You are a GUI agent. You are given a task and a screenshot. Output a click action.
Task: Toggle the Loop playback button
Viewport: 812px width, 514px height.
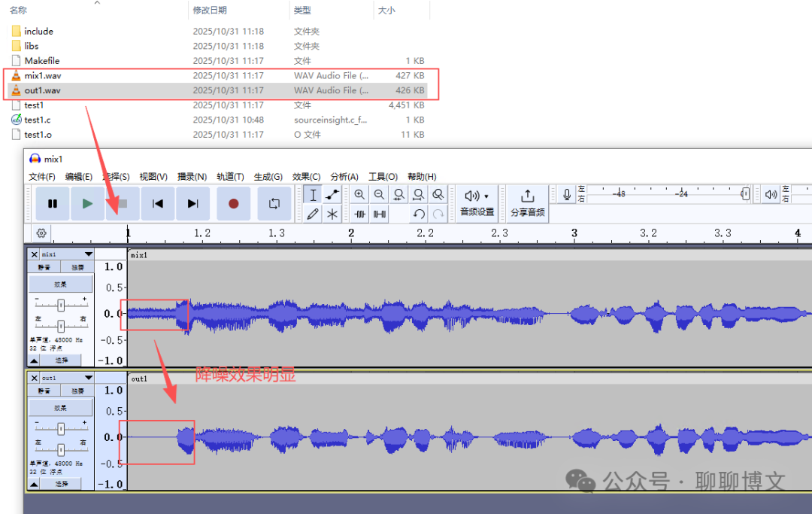point(274,204)
